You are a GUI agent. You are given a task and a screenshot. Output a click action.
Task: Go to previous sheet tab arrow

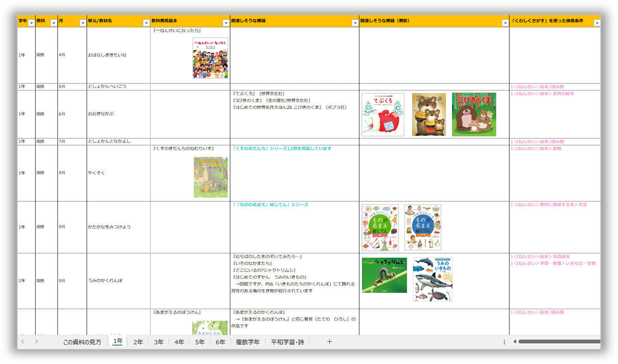coord(23,342)
